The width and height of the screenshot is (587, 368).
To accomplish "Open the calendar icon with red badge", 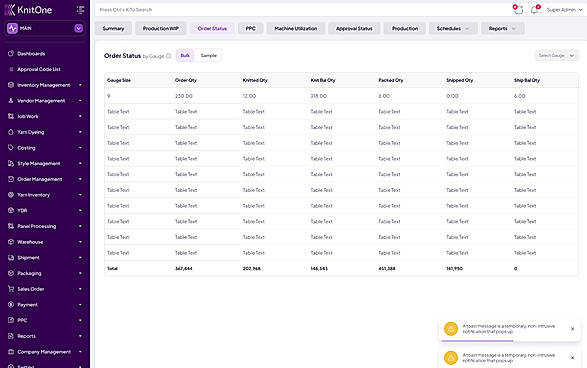I will (518, 10).
